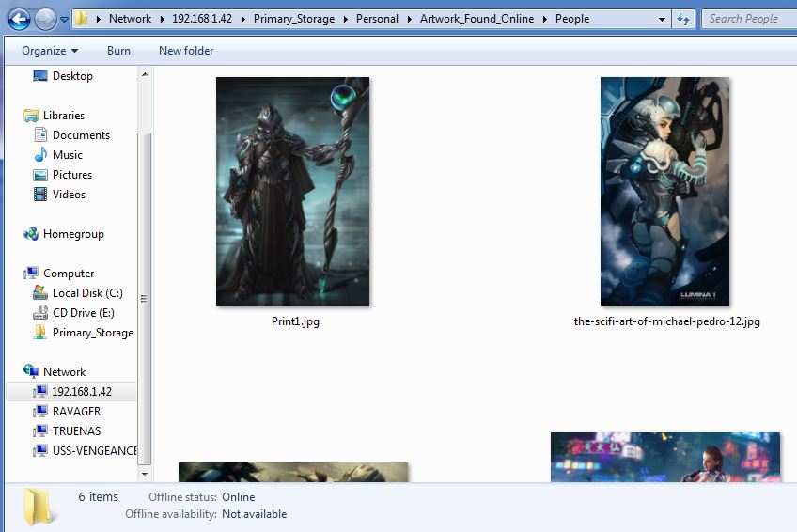This screenshot has width=797, height=532.
Task: Expand the arrow after Personal breadcrumb
Action: point(410,20)
